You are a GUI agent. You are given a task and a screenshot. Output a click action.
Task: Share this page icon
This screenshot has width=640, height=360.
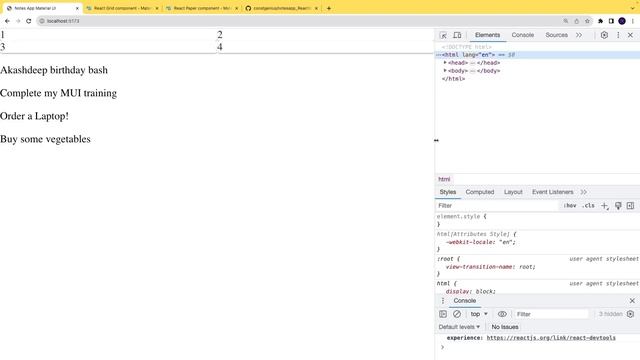[576, 21]
